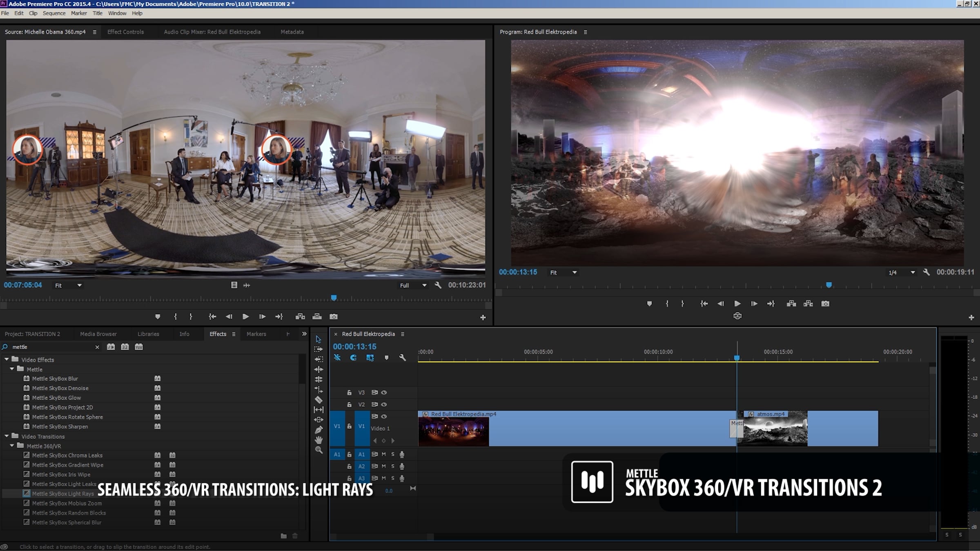980x551 pixels.
Task: Select the Rolling Edit tool
Action: [x=318, y=380]
